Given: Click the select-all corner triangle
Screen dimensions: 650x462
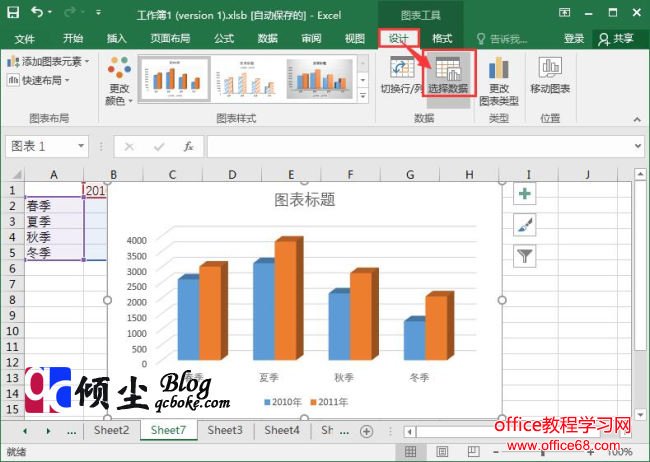Looking at the screenshot, I should (16, 174).
